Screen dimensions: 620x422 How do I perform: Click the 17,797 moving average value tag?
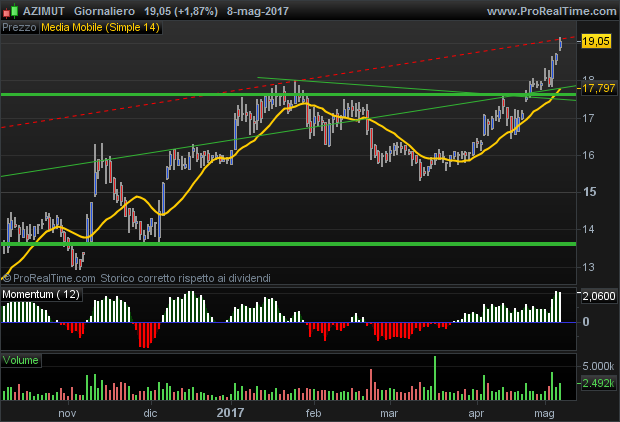[x=599, y=88]
